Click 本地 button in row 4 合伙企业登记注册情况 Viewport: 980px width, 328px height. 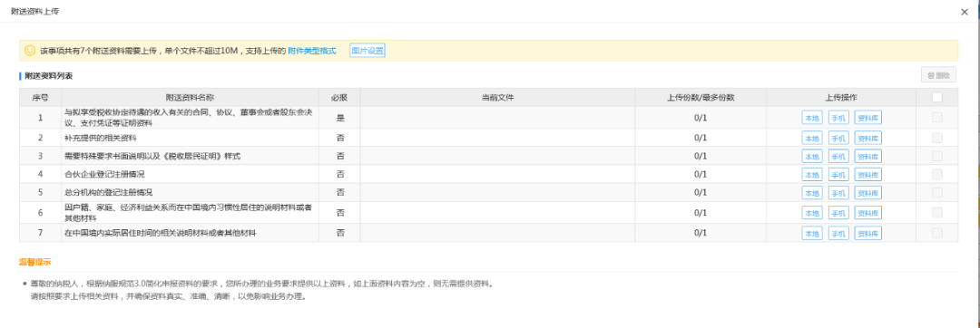pos(812,175)
